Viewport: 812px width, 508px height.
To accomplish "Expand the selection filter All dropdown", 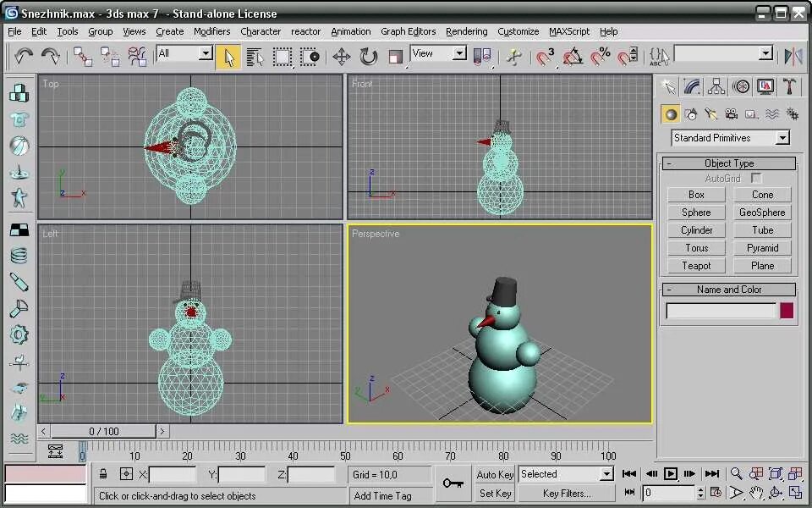I will pos(205,52).
